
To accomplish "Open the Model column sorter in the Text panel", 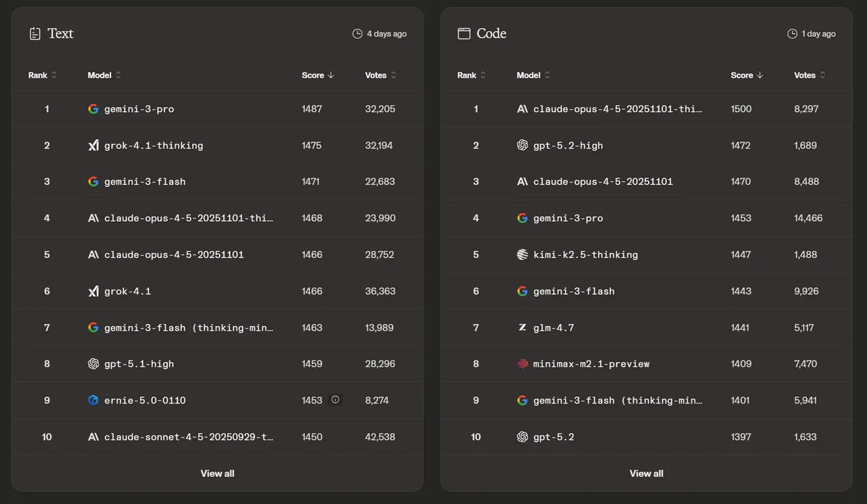I will tap(117, 75).
